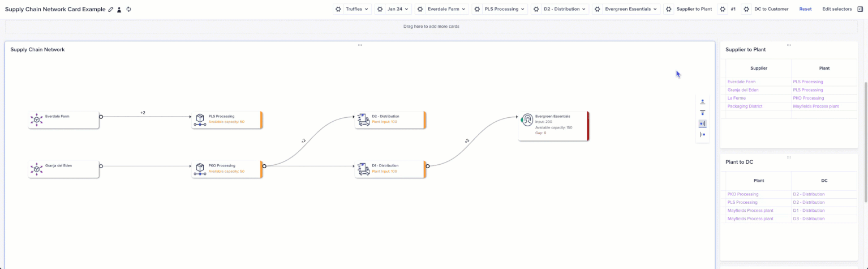Select the align right layout icon

(x=703, y=123)
